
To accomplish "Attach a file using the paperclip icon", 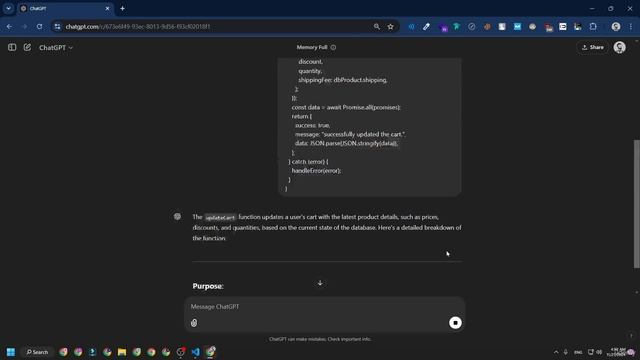I will click(194, 323).
